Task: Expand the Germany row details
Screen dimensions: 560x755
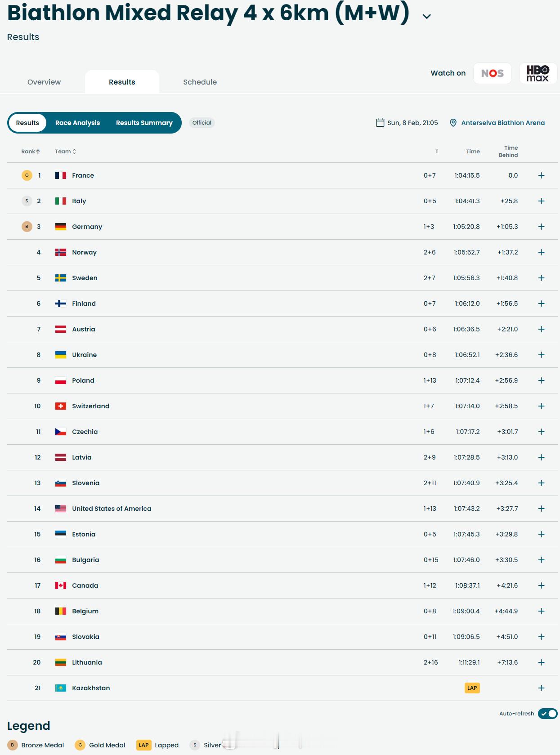Action: 541,227
